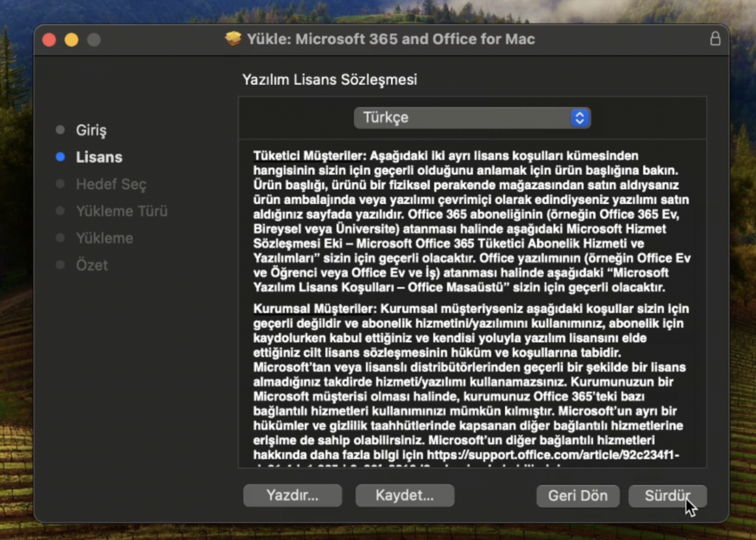Click the Yükleme step label
Screen dimensions: 756x540
tap(104, 239)
